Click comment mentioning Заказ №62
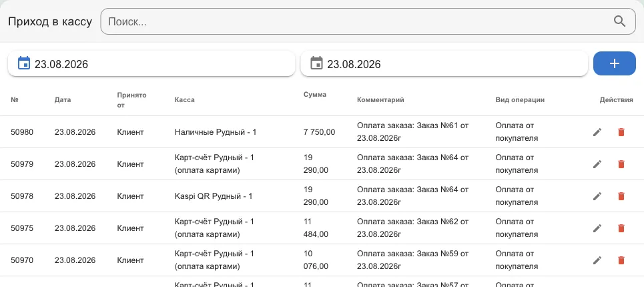The image size is (644, 287). tap(413, 228)
